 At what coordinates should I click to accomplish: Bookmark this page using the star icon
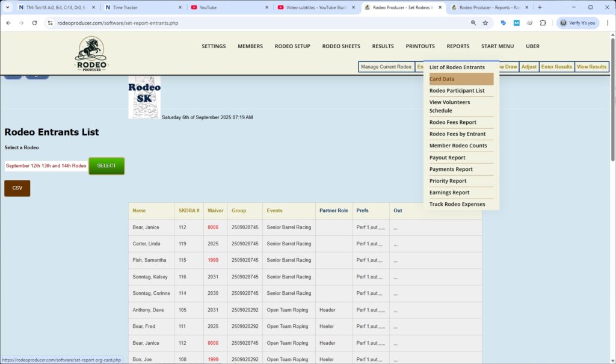point(485,22)
